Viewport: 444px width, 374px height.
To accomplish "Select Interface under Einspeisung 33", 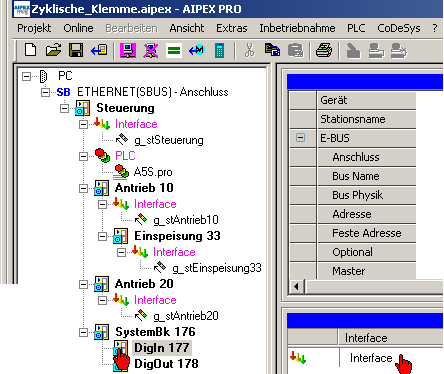I will point(174,252).
